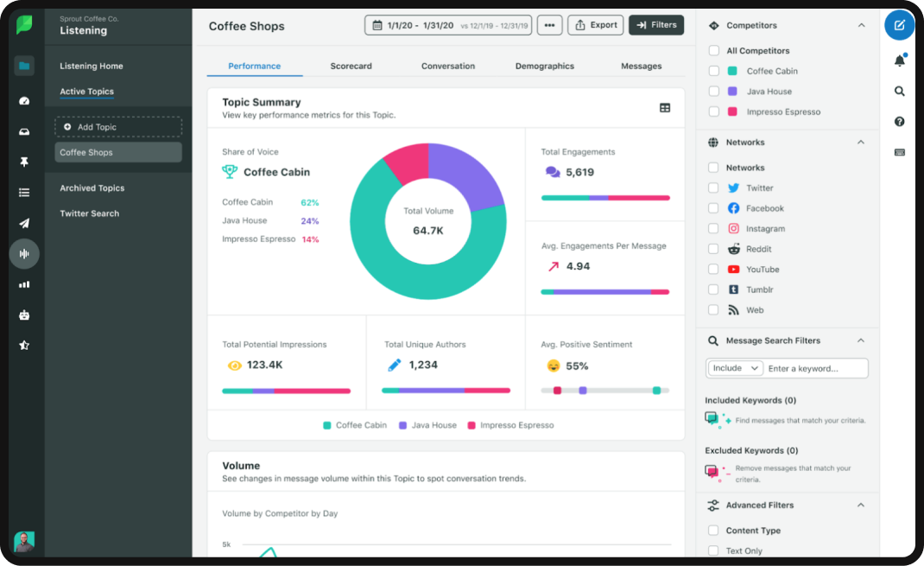Open the inbox tray icon in sidebar
The width and height of the screenshot is (924, 566).
coord(24,131)
